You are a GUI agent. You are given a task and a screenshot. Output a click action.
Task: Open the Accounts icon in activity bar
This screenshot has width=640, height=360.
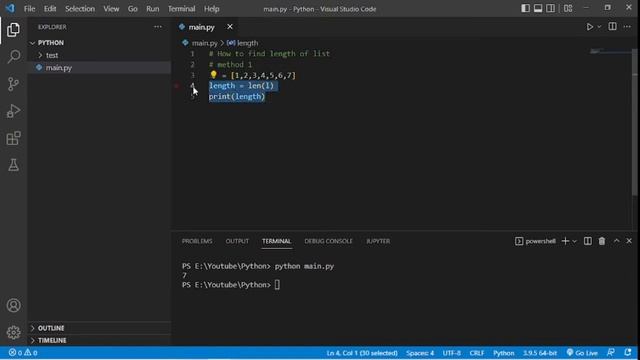tap(13, 305)
